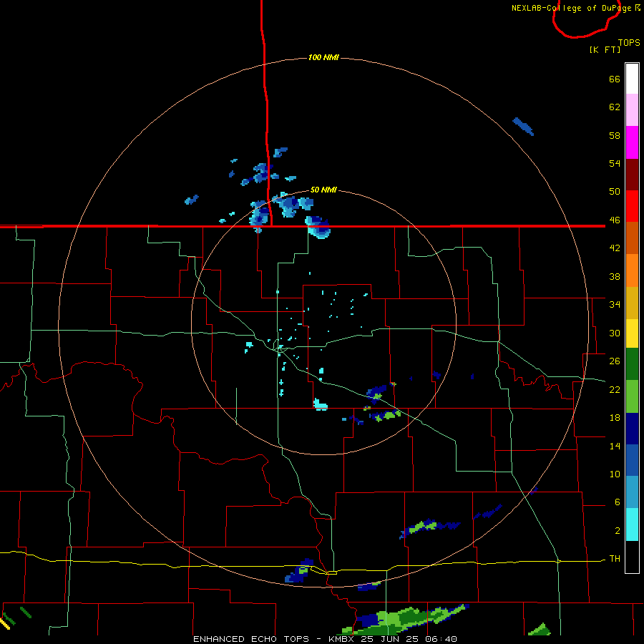Select the bright red legend color block
This screenshot has height=644, width=644.
point(632,206)
